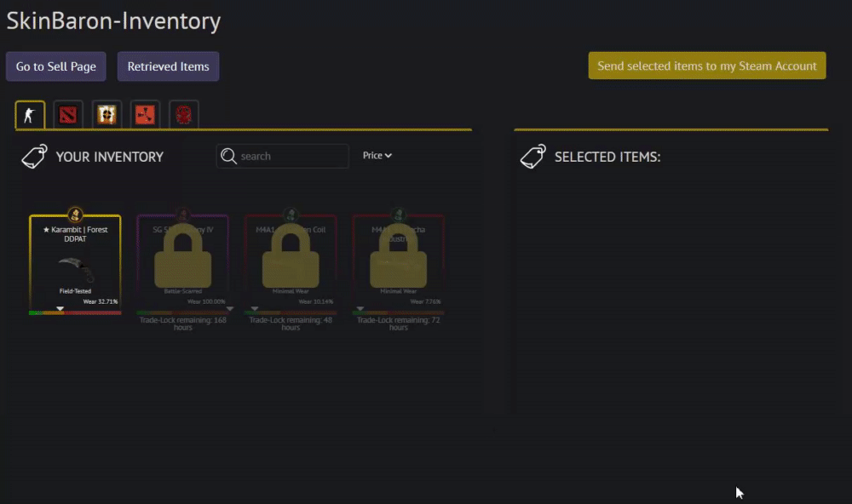Switch to the Dota 2 game tab
This screenshot has width=852, height=504.
pos(68,115)
